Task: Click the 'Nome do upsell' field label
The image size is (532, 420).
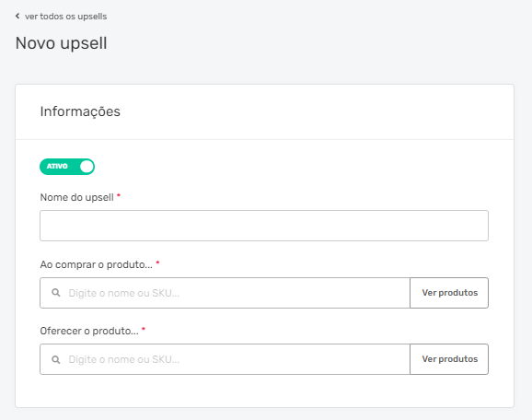Action: click(76, 197)
